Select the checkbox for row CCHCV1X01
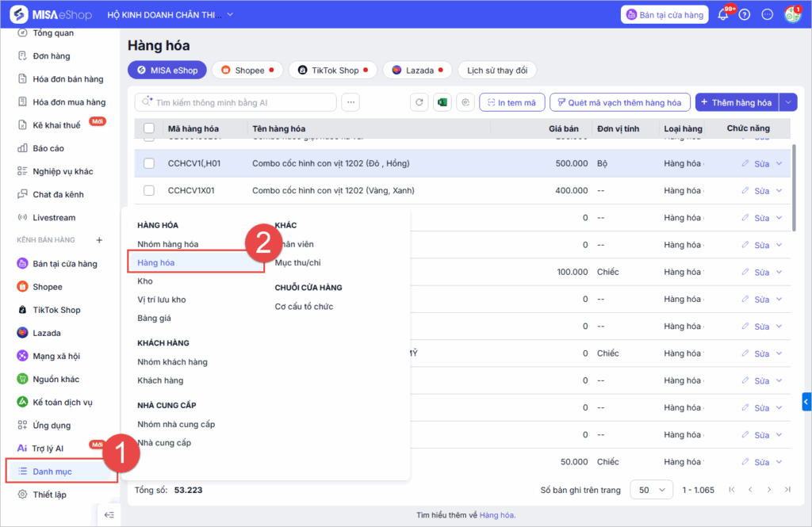The width and height of the screenshot is (812, 527). (x=149, y=190)
